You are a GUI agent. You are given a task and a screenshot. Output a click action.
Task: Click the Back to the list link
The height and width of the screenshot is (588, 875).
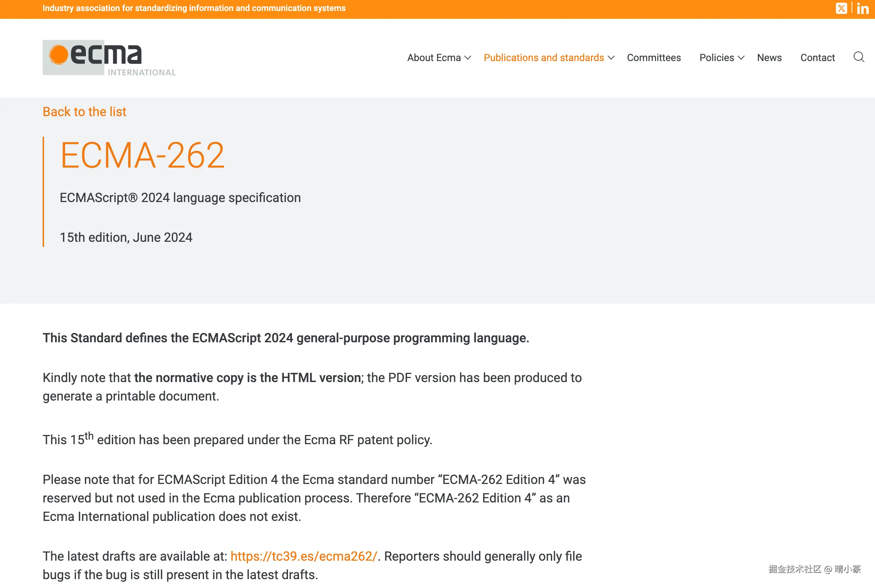click(85, 112)
